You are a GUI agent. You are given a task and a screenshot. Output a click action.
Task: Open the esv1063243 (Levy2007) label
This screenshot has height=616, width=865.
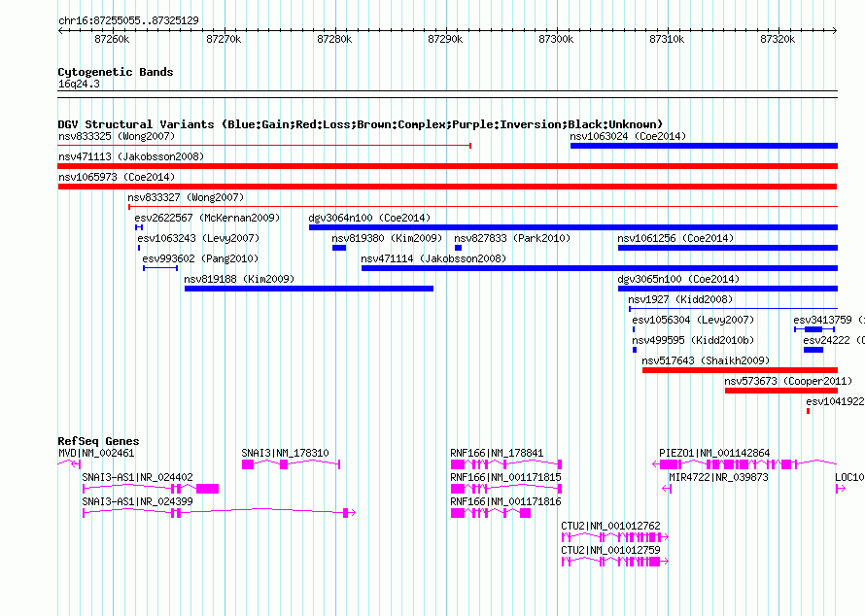[x=198, y=238]
